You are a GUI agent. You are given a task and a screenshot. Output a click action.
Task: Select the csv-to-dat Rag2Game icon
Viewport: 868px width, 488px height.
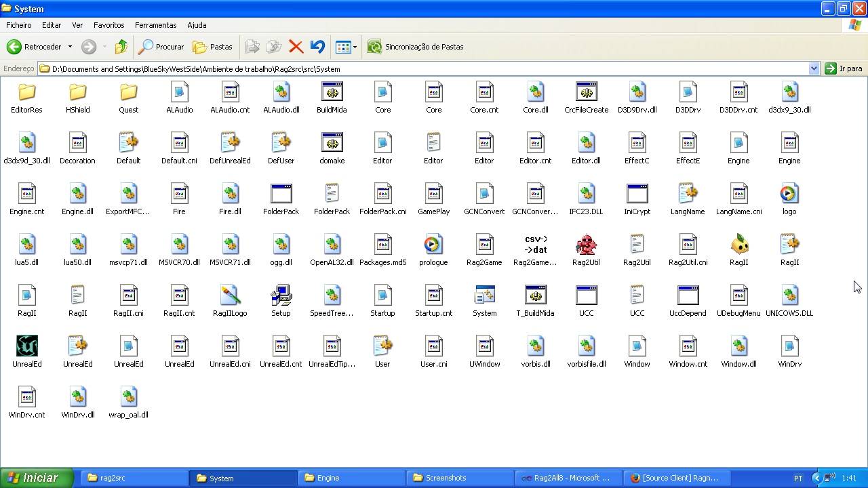pos(535,250)
